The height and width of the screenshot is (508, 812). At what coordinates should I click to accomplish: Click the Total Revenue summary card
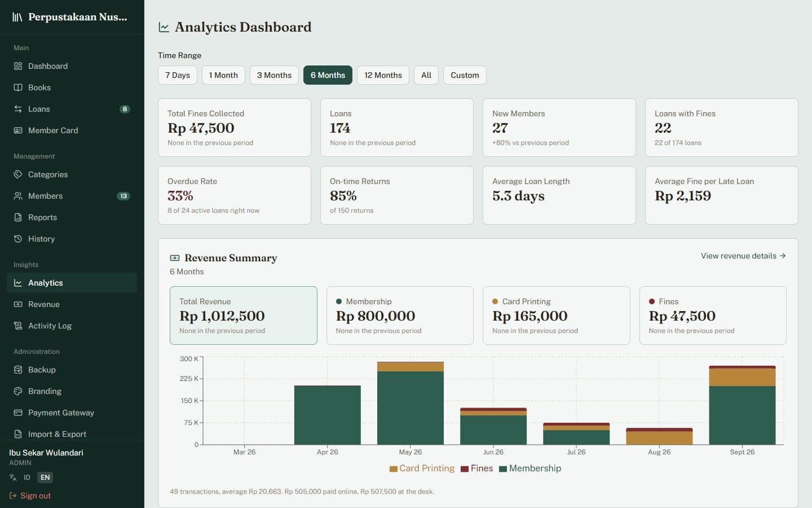pyautogui.click(x=244, y=316)
